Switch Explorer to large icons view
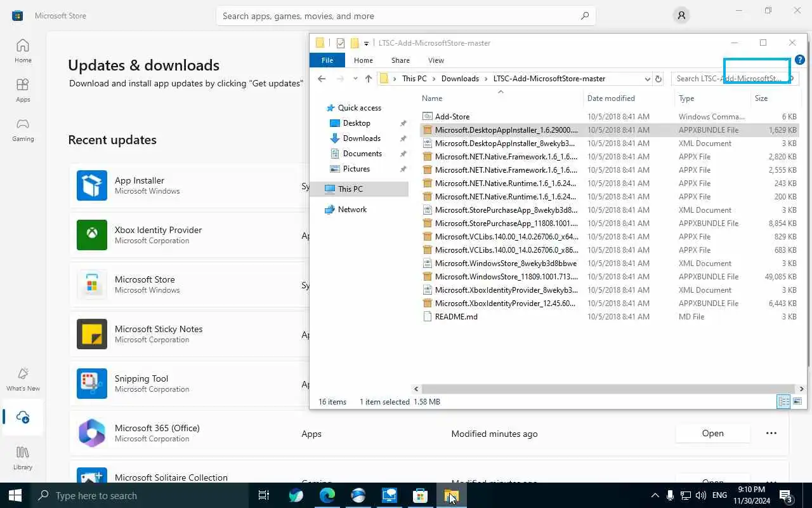This screenshot has height=508, width=812. tap(797, 401)
